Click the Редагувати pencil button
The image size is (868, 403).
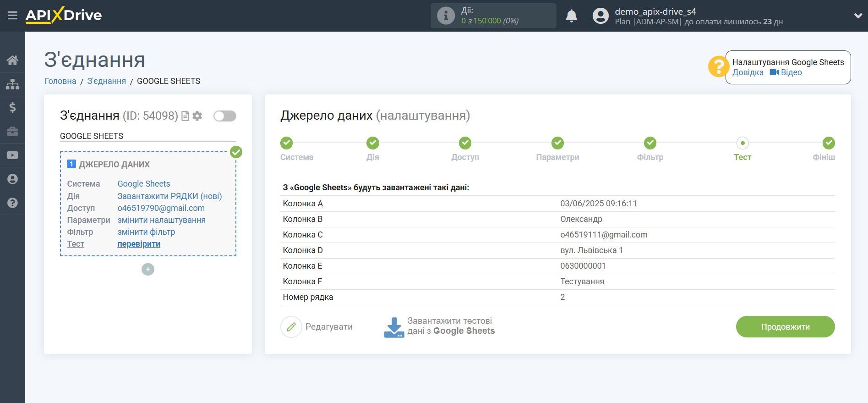coord(317,327)
